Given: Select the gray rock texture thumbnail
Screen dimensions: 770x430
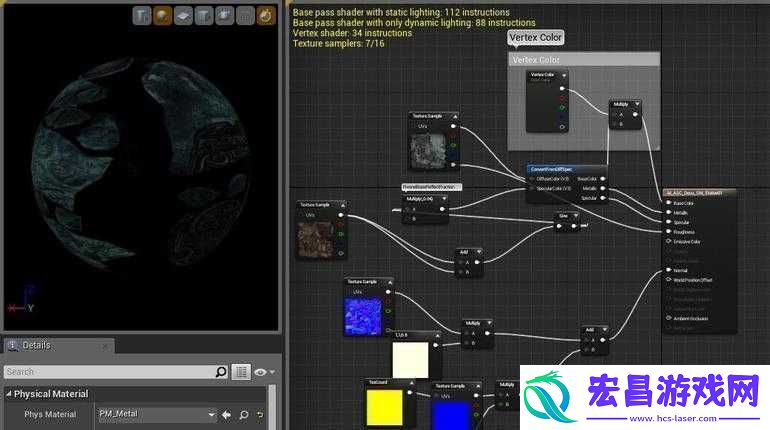Looking at the screenshot, I should click(x=427, y=151).
